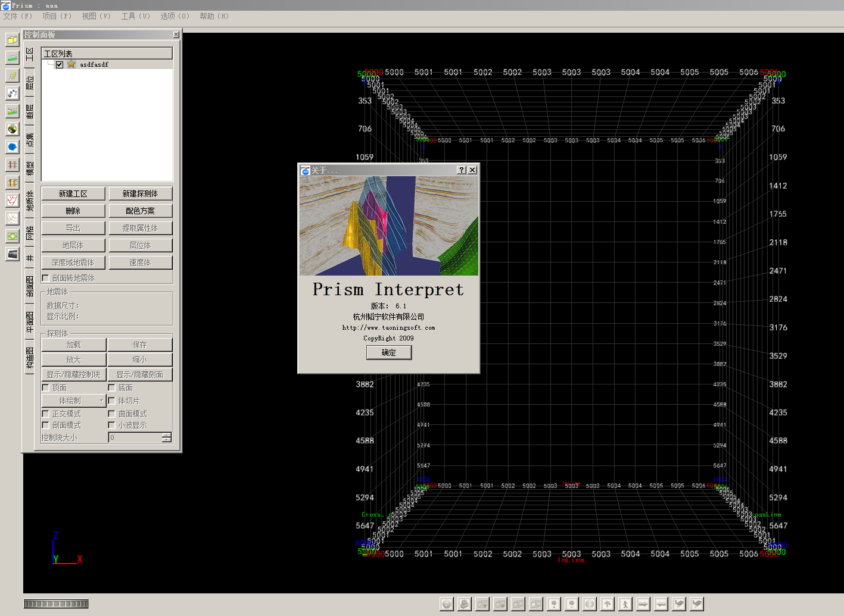Click the red-lined grid icon in left toolbar
The width and height of the screenshot is (844, 616).
coord(13,165)
